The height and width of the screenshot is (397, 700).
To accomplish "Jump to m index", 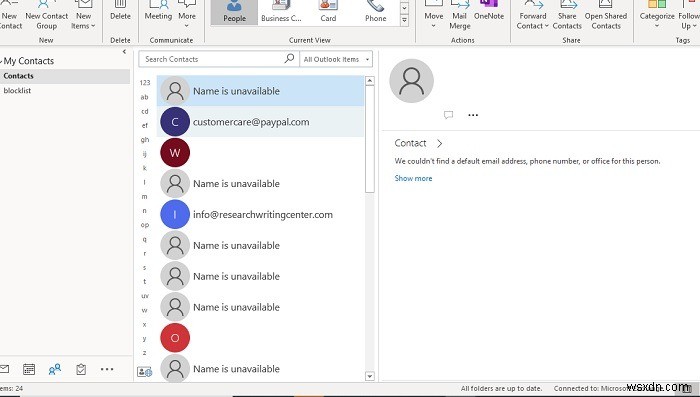I will [x=145, y=196].
